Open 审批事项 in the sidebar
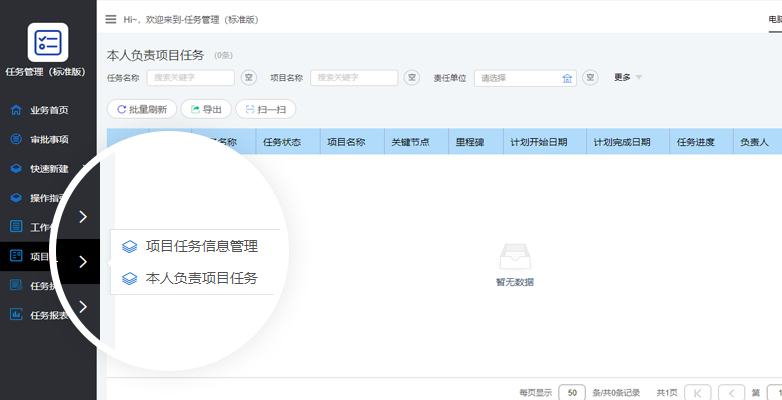 tap(48, 140)
